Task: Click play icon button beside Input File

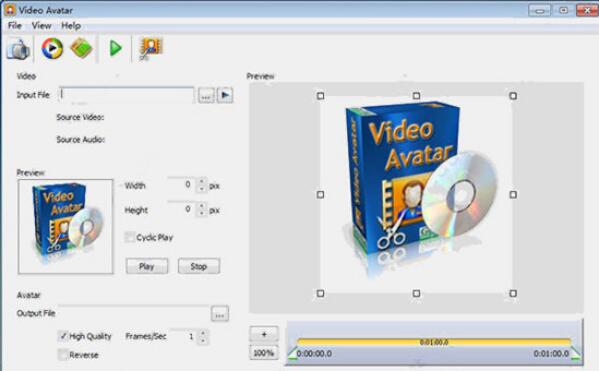Action: tap(225, 95)
